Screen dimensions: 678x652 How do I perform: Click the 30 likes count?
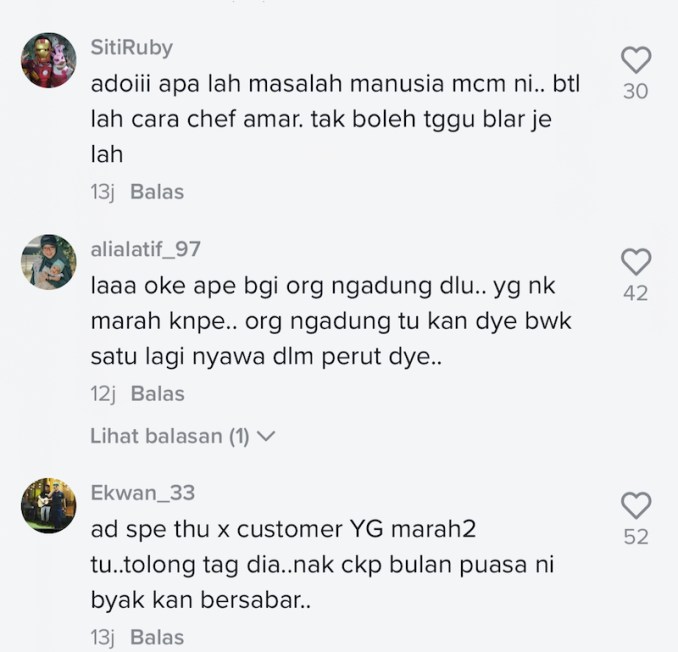636,91
